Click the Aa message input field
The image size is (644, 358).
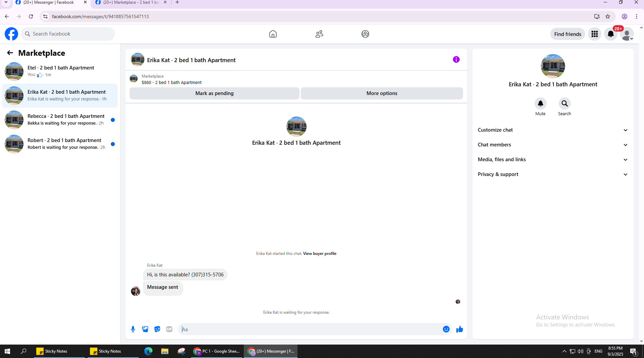311,329
